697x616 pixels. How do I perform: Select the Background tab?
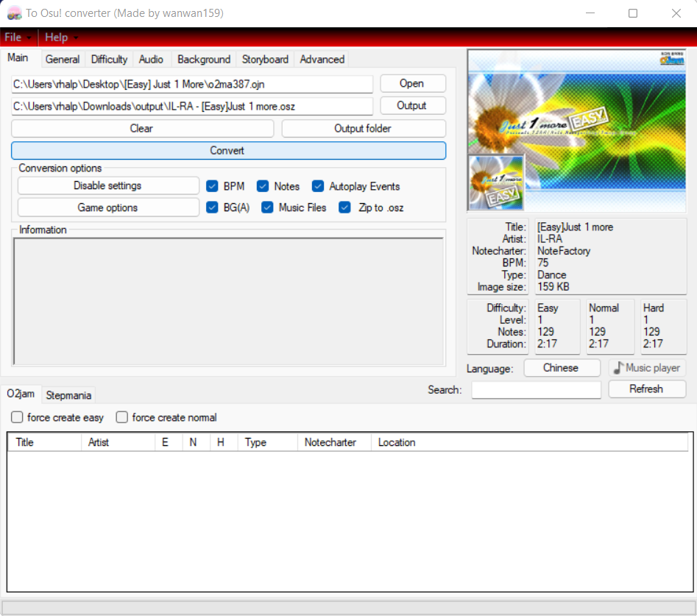(x=204, y=59)
